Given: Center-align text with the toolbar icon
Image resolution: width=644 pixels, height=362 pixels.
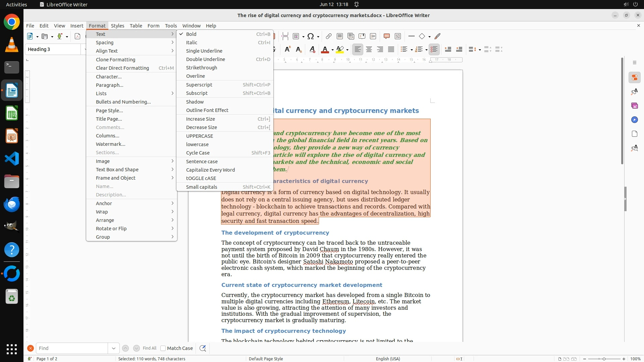Looking at the screenshot, I should (369, 50).
